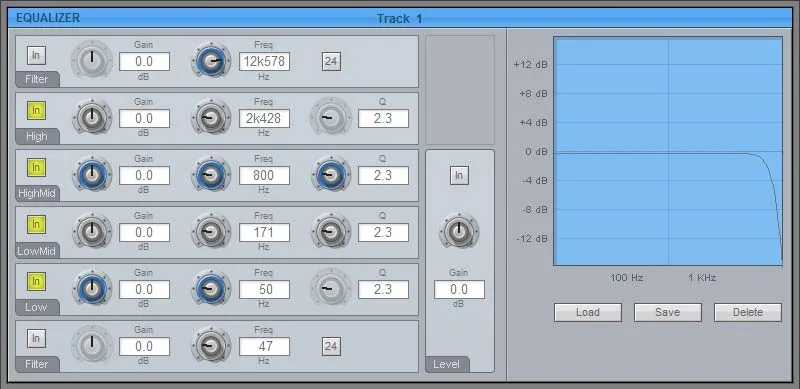Click the Level section Gain knob

[x=459, y=232]
